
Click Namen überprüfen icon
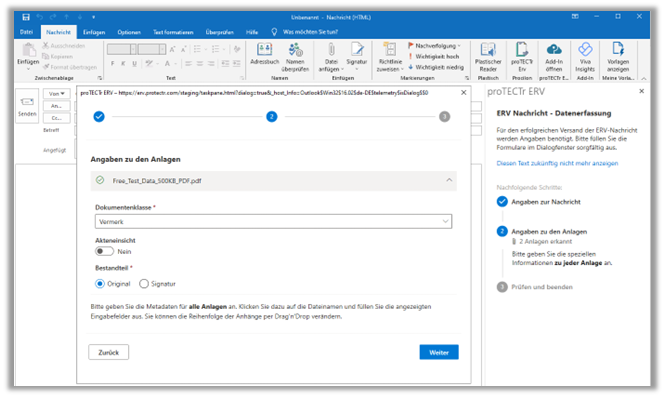coord(295,50)
